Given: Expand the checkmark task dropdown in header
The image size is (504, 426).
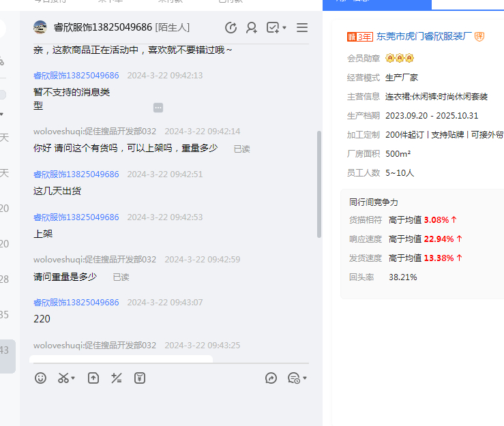Looking at the screenshot, I should tap(284, 28).
